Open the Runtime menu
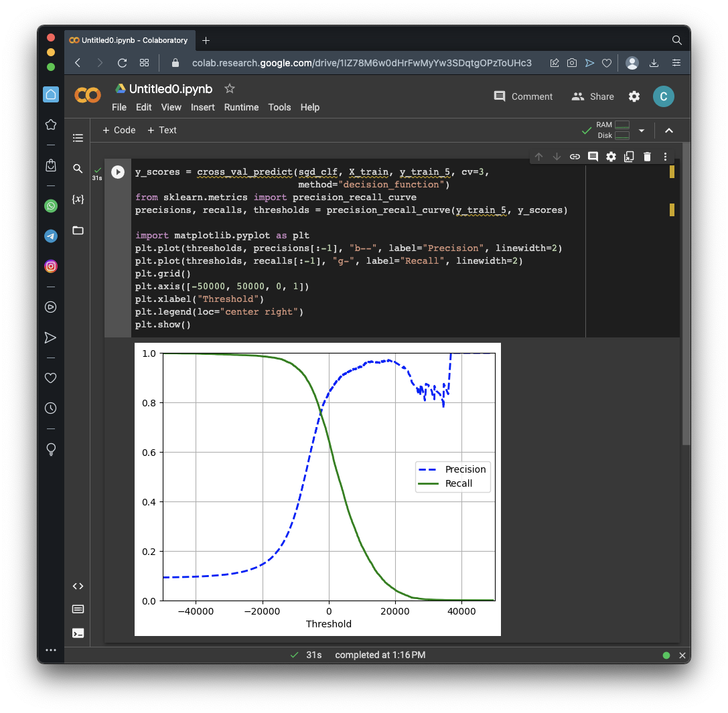This screenshot has width=728, height=713. click(241, 107)
